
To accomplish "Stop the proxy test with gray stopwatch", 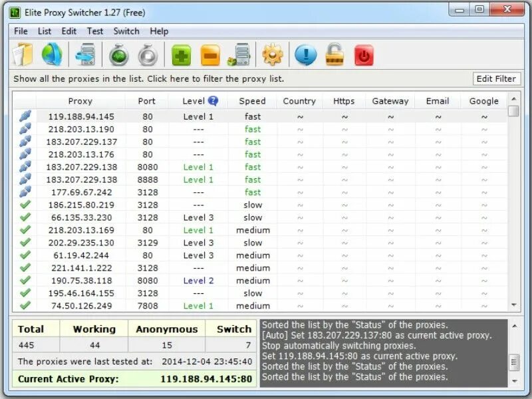I will tap(148, 55).
